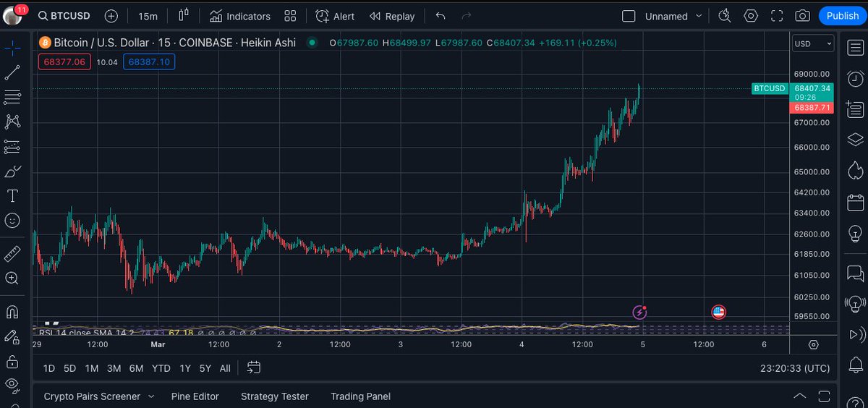868x408 pixels.
Task: Open my ideas lightbulb panel
Action: 856,234
